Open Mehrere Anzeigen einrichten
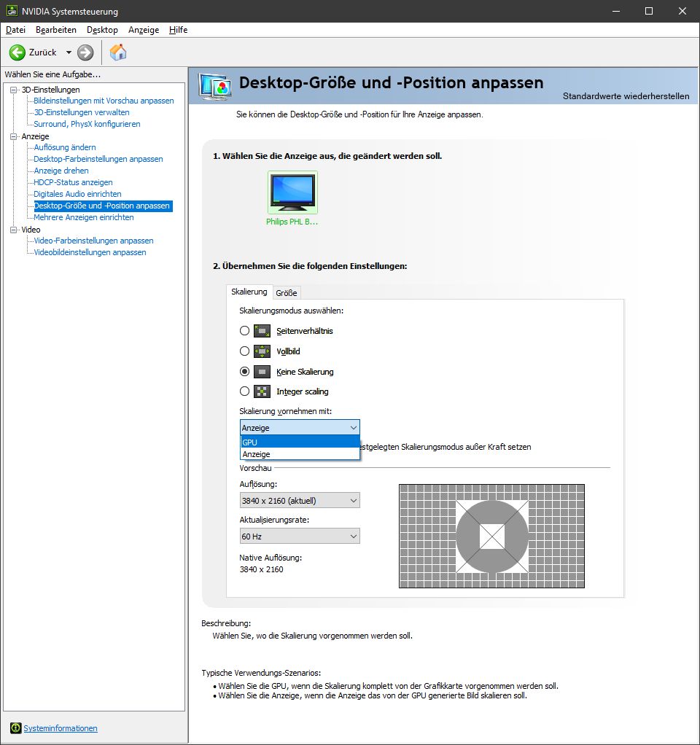The width and height of the screenshot is (700, 745). pos(84,217)
